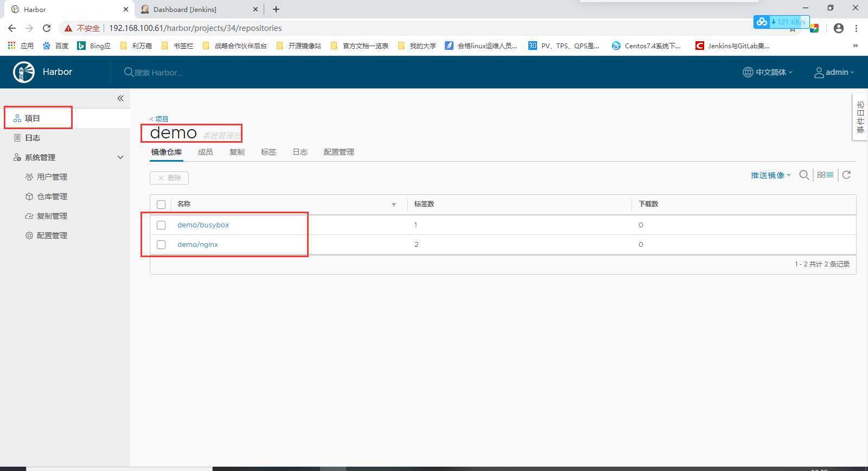Screen dimensions: 868x471
Task: Open the 合格linux运维人员 bookmark
Action: coord(481,46)
